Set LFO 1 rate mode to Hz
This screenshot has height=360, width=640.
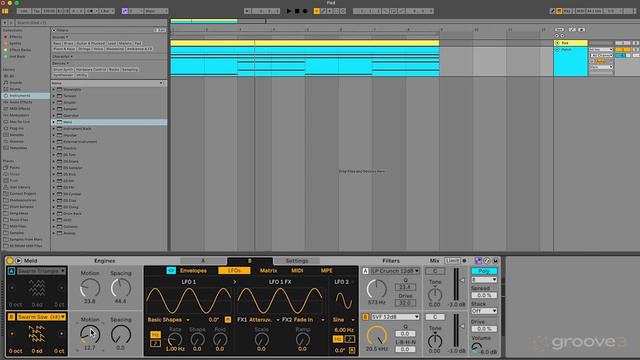(x=155, y=335)
